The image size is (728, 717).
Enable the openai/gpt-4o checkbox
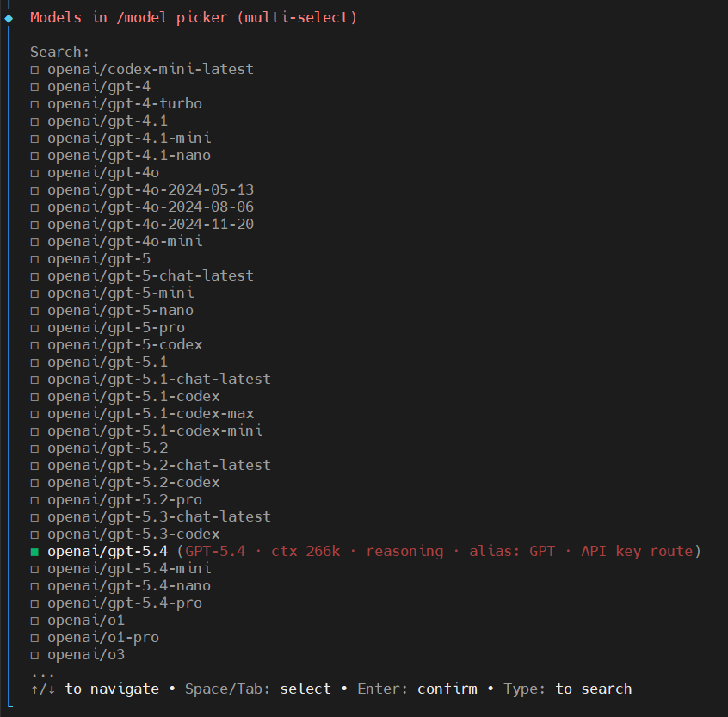coord(35,173)
